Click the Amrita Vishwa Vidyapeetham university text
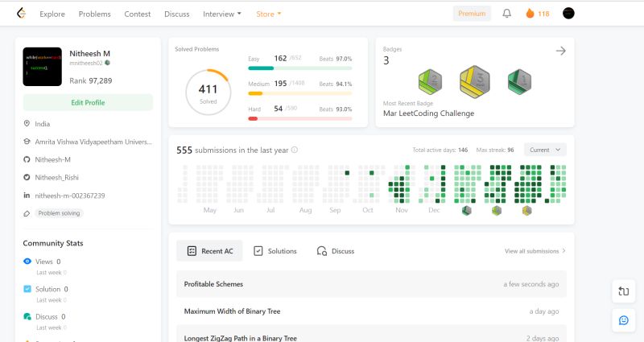This screenshot has height=342, width=644. tap(93, 142)
